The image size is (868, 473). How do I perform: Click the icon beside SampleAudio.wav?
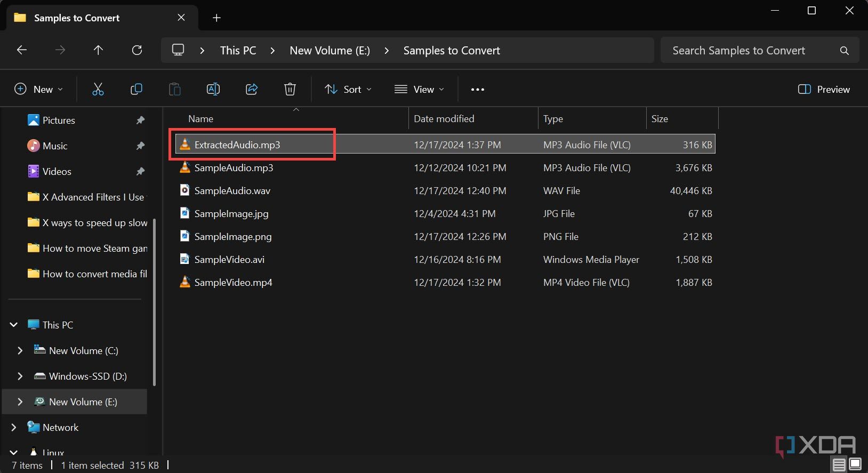[184, 190]
